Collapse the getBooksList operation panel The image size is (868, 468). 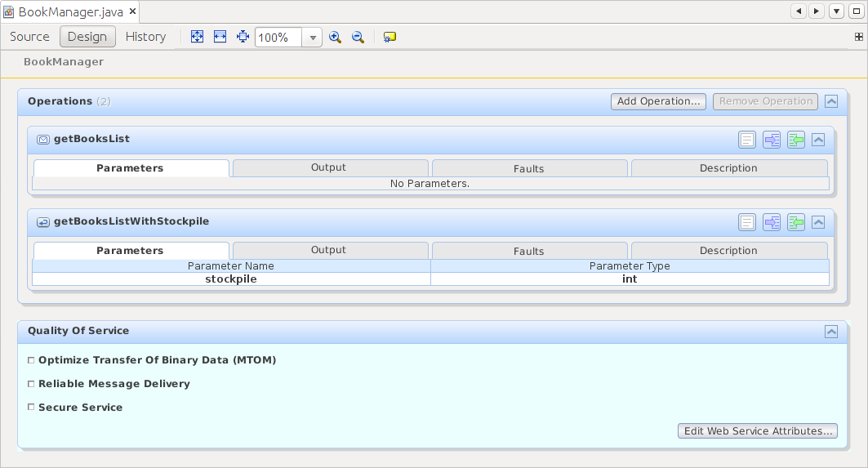click(818, 140)
